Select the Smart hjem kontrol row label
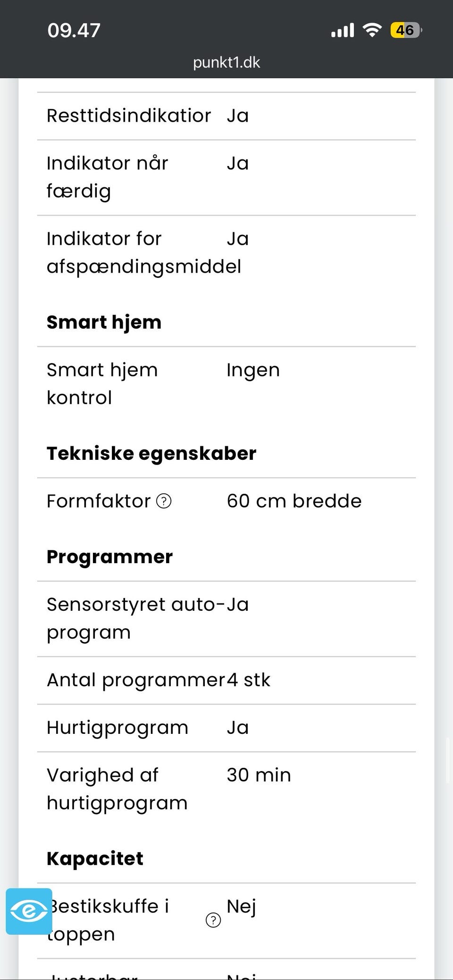 coord(102,384)
